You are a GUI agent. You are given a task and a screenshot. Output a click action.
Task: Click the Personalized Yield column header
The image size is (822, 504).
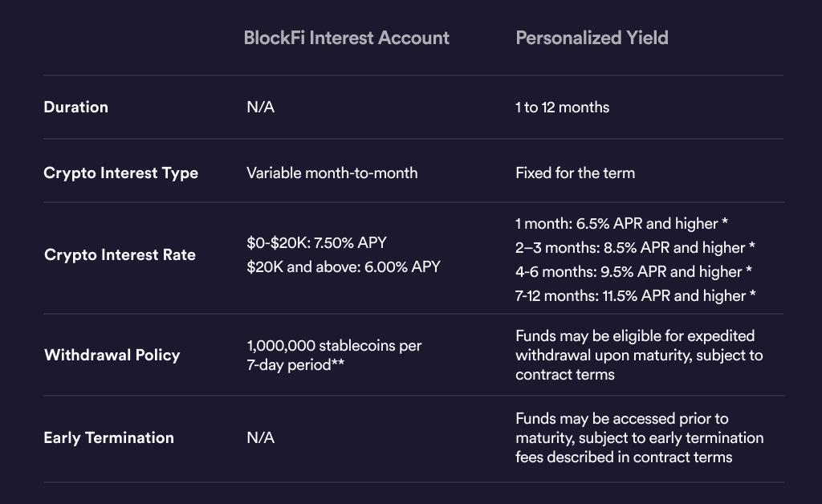coord(592,38)
